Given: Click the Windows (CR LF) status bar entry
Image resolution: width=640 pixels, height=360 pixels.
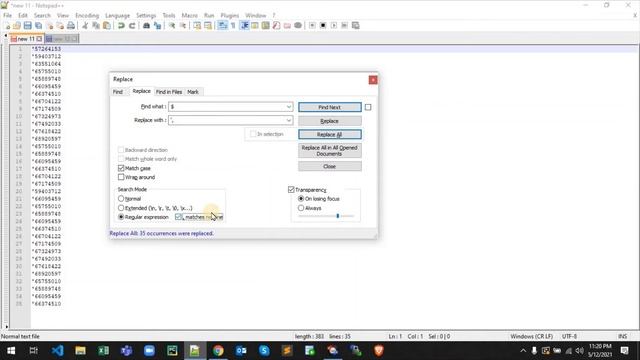Looking at the screenshot, I should tap(531, 336).
